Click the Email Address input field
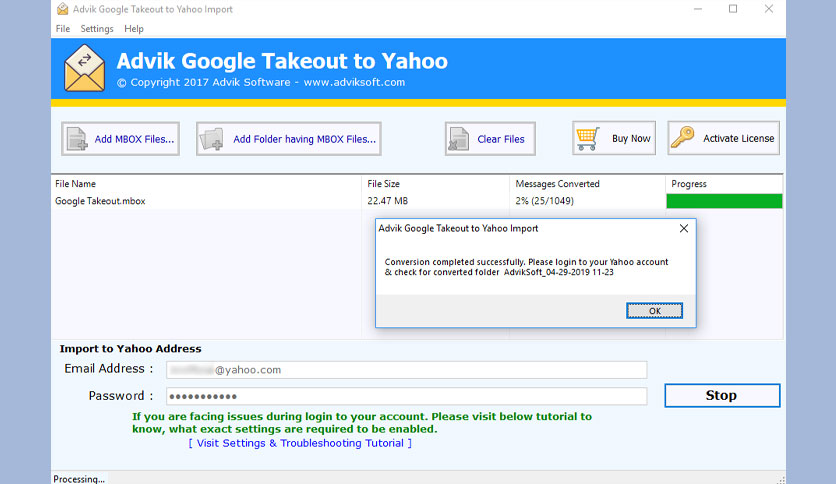Image resolution: width=836 pixels, height=484 pixels. pyautogui.click(x=406, y=370)
